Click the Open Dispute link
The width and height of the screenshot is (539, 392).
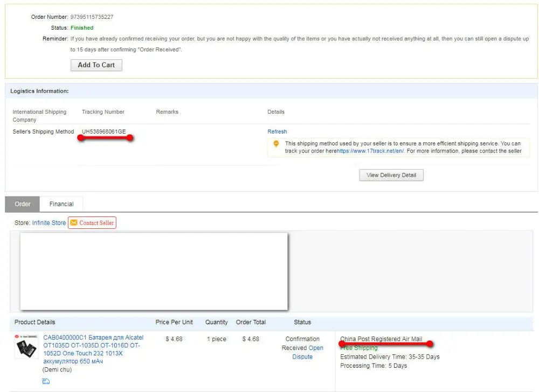308,353
